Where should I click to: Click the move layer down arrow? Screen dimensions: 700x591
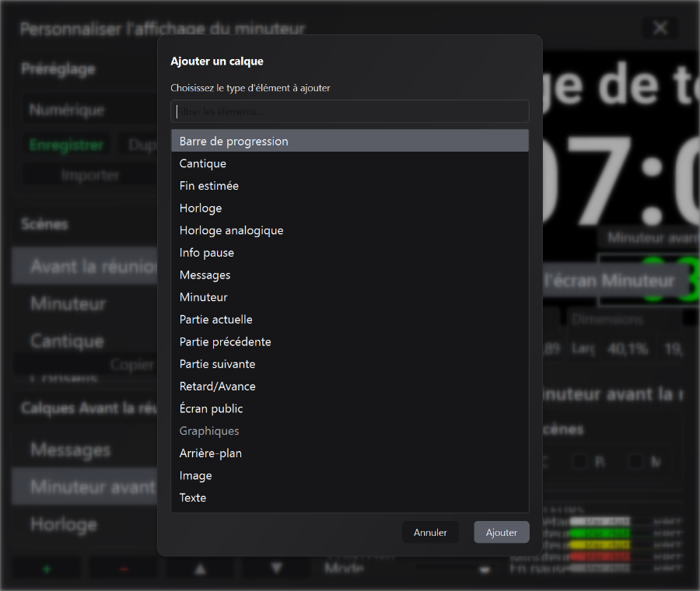point(277,568)
